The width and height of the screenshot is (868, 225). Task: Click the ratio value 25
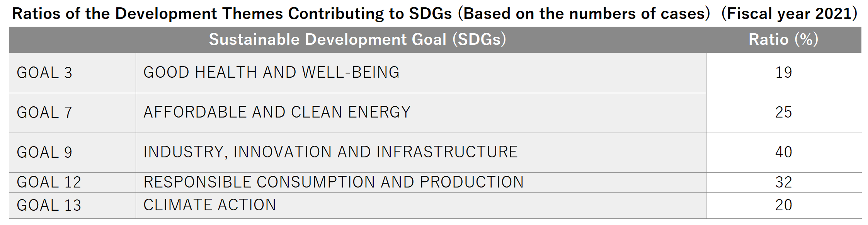pyautogui.click(x=784, y=112)
